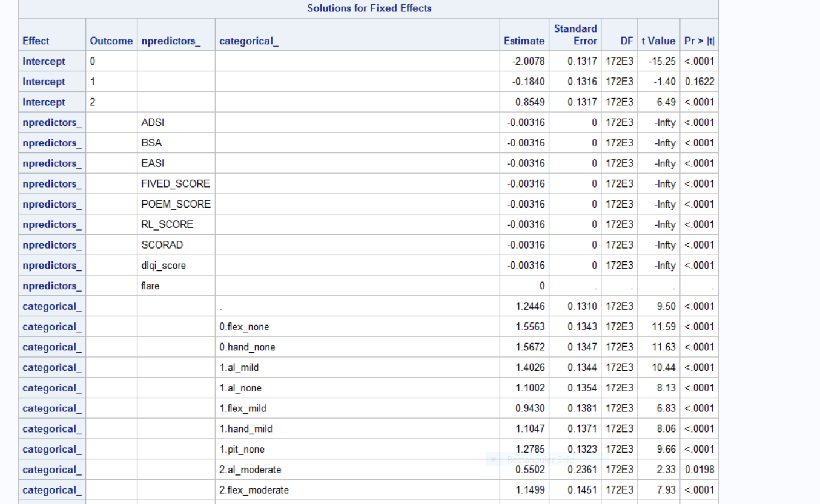Select the 't Value' column header

(x=658, y=41)
